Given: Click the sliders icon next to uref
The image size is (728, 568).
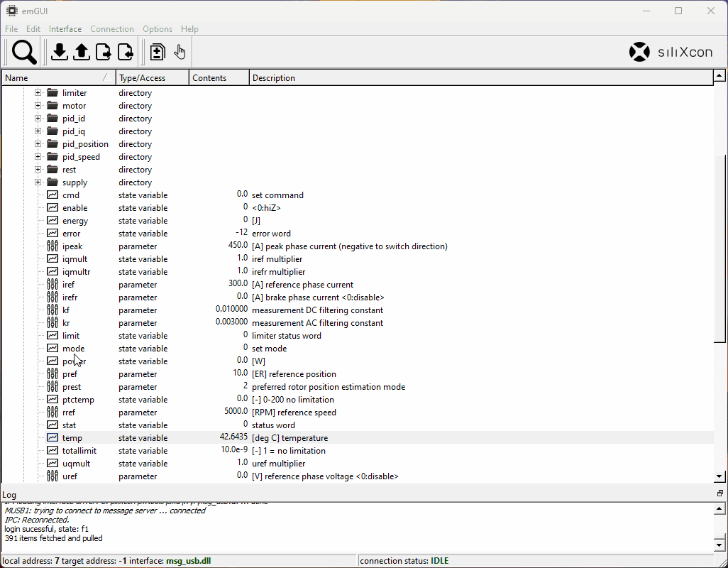Looking at the screenshot, I should (53, 476).
